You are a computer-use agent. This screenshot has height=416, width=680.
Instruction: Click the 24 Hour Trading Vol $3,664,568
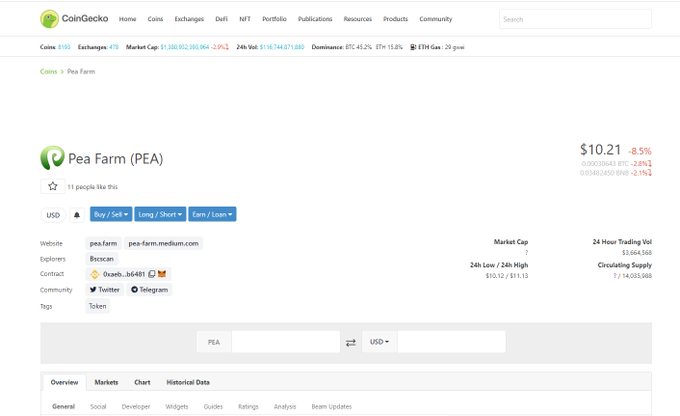[637, 253]
